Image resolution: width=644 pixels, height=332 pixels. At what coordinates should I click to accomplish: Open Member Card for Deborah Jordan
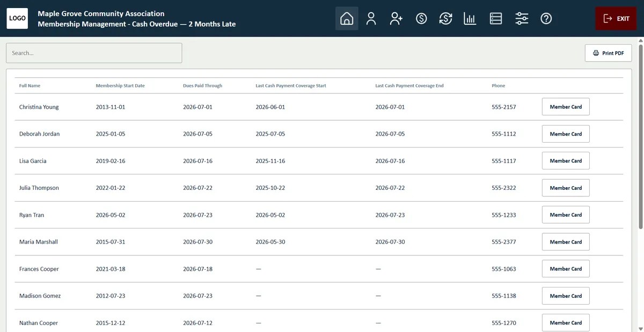[x=566, y=134]
